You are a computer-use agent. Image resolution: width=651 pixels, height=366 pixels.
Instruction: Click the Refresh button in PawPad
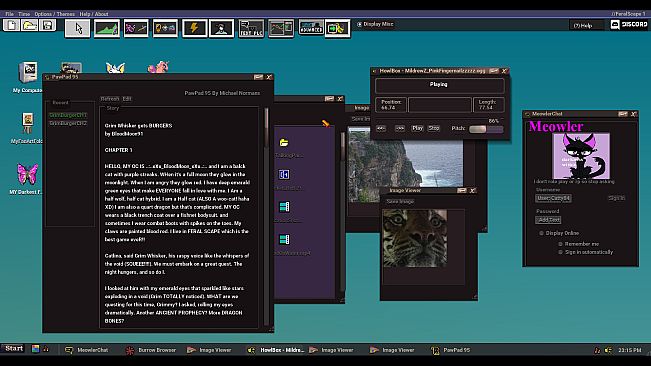[x=110, y=99]
